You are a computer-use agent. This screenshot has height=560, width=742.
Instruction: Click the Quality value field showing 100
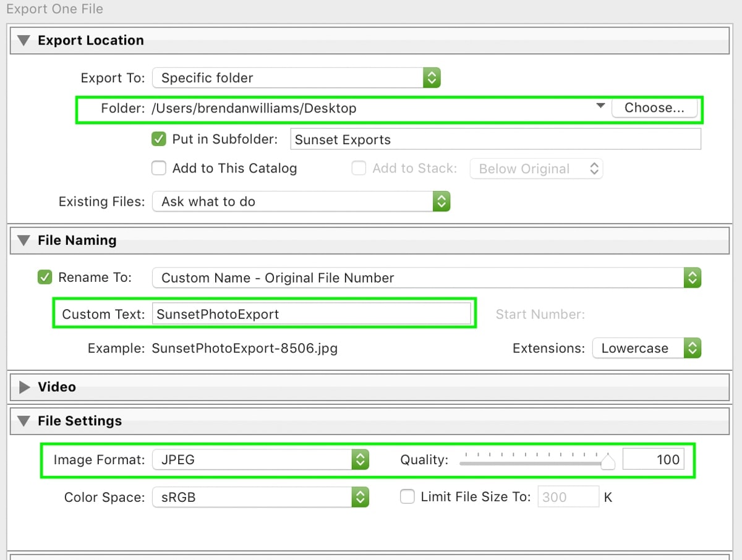[654, 459]
